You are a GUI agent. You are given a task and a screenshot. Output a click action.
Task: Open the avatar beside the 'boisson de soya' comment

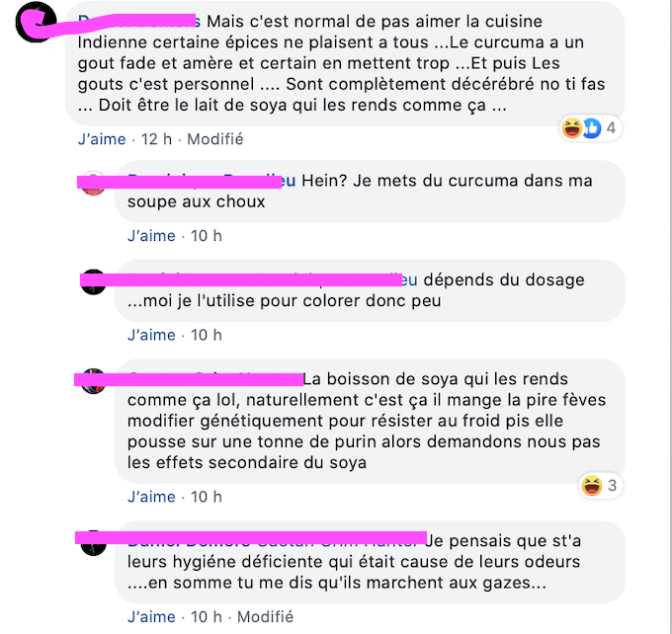click(x=94, y=381)
